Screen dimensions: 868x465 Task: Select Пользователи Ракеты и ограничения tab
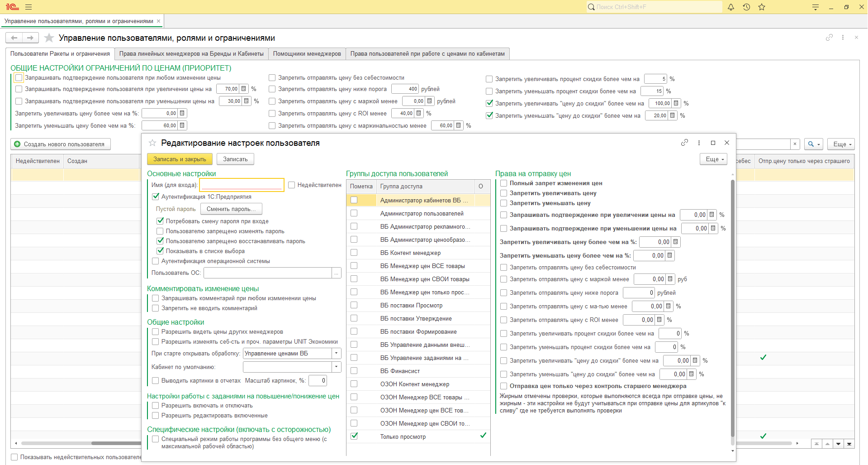(x=60, y=53)
